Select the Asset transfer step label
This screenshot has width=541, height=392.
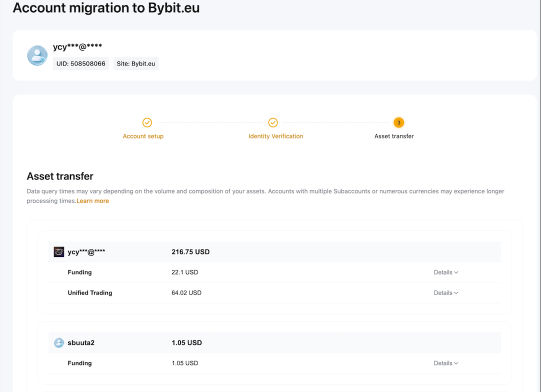coord(394,136)
